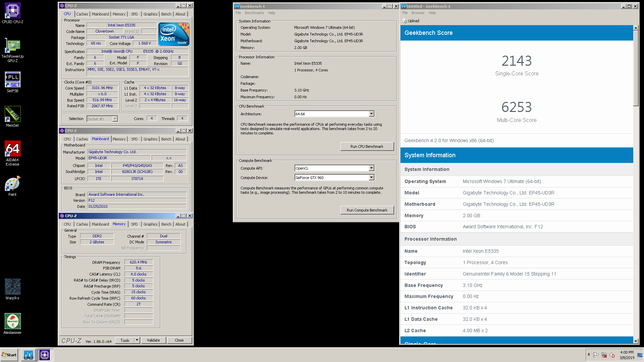644x362 pixels.
Task: Open the File menu in Geekbench 4 window
Action: 238,13
